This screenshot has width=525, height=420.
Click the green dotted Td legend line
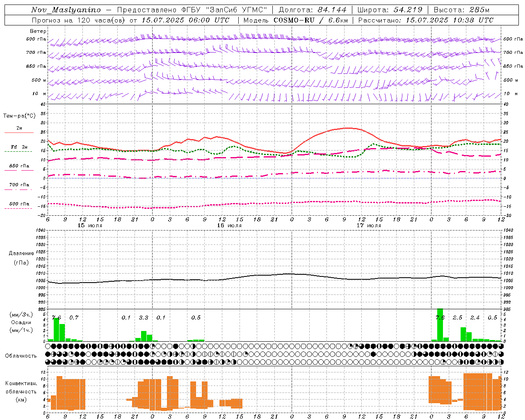tap(18, 151)
